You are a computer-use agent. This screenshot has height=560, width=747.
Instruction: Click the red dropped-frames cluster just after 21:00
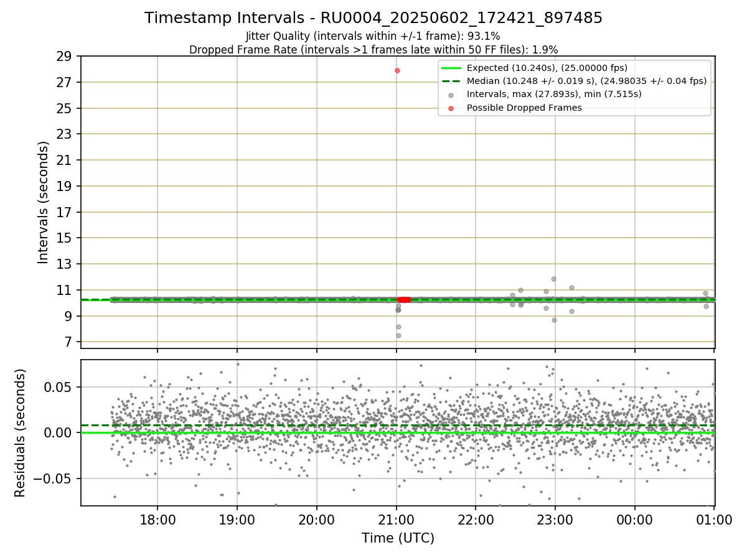[404, 300]
